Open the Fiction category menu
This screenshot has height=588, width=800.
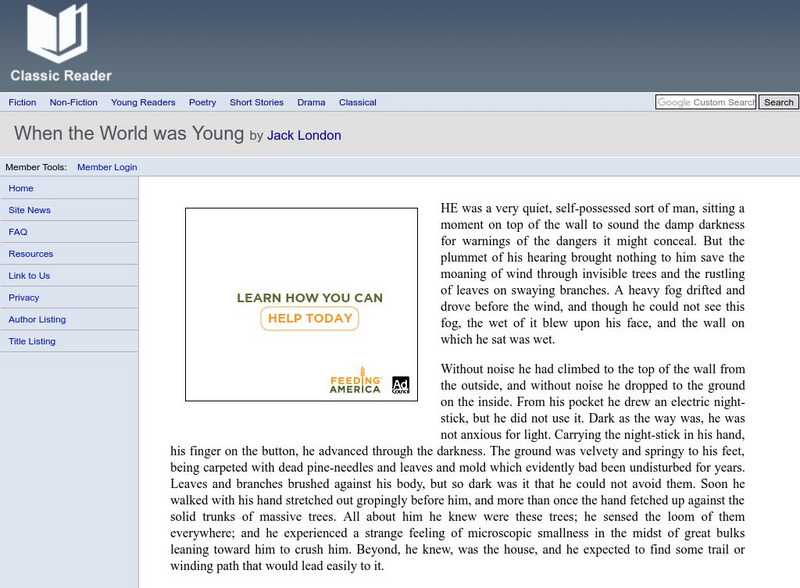(x=22, y=102)
